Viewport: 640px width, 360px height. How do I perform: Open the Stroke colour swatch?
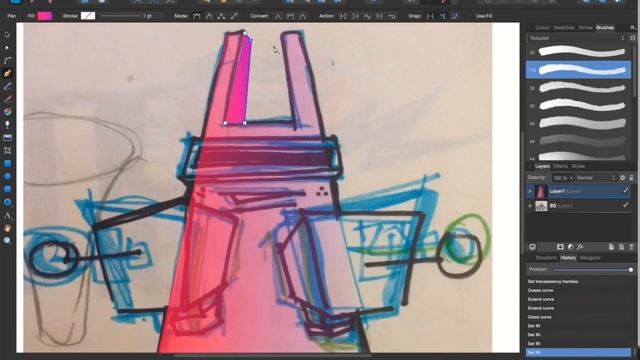[x=88, y=16]
